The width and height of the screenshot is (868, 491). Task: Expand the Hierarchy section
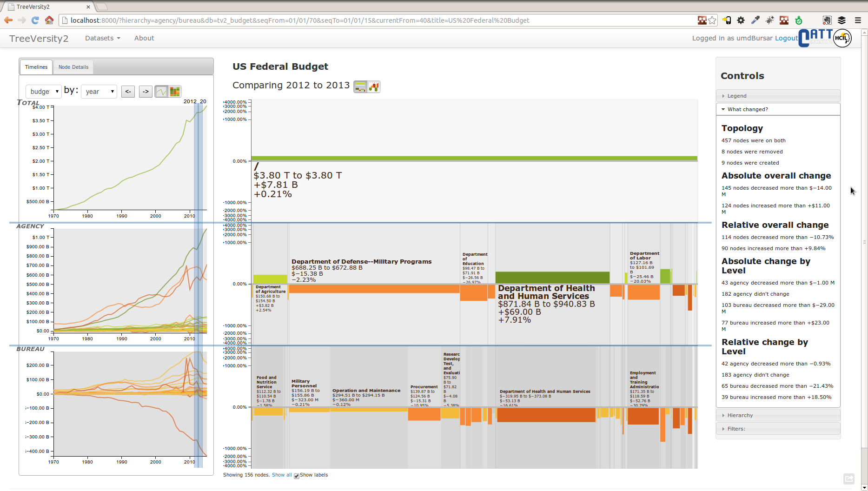[x=740, y=415]
